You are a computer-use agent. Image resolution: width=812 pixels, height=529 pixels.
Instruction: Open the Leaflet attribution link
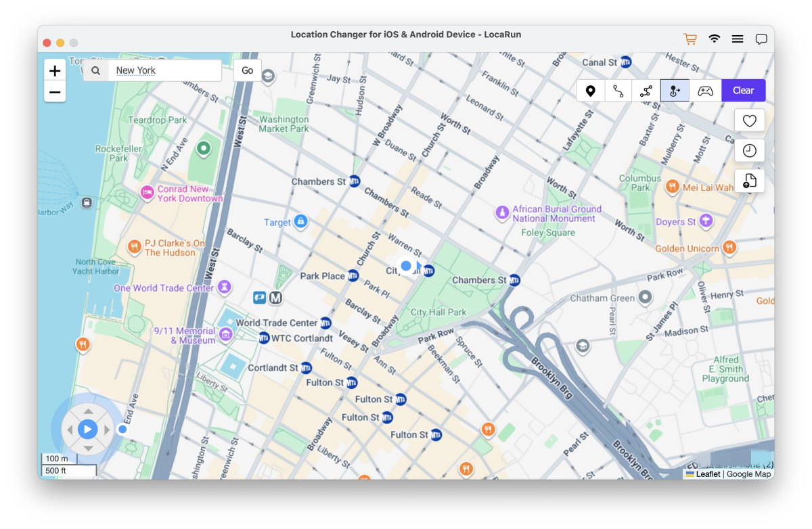[x=708, y=474]
